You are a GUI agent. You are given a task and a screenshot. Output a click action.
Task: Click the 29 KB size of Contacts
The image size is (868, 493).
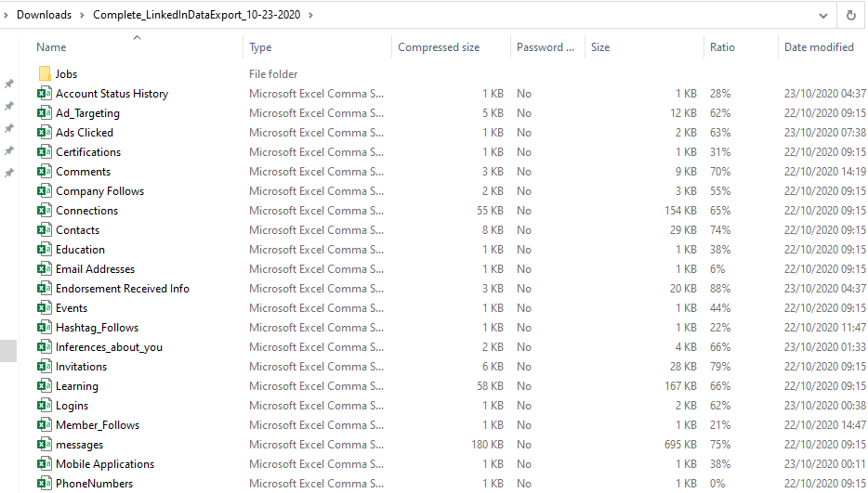click(683, 229)
